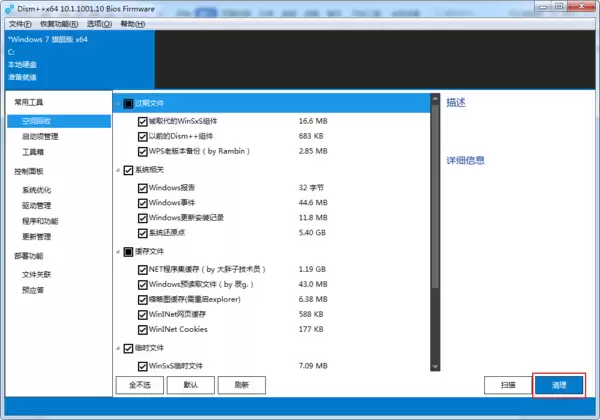Viewport: 600px width, 420px height.
Task: Select 空间回收 in the sidebar
Action: click(x=59, y=121)
